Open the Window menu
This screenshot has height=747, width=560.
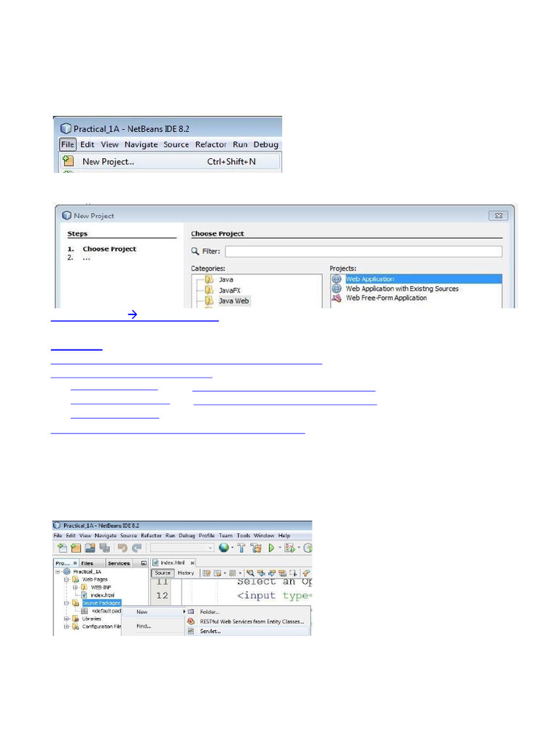point(264,535)
